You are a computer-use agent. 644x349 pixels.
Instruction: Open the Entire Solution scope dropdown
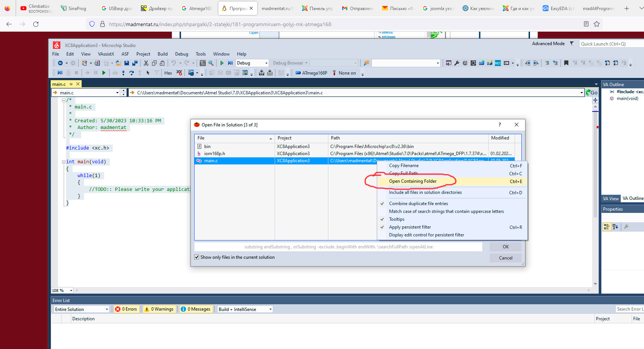pyautogui.click(x=107, y=309)
